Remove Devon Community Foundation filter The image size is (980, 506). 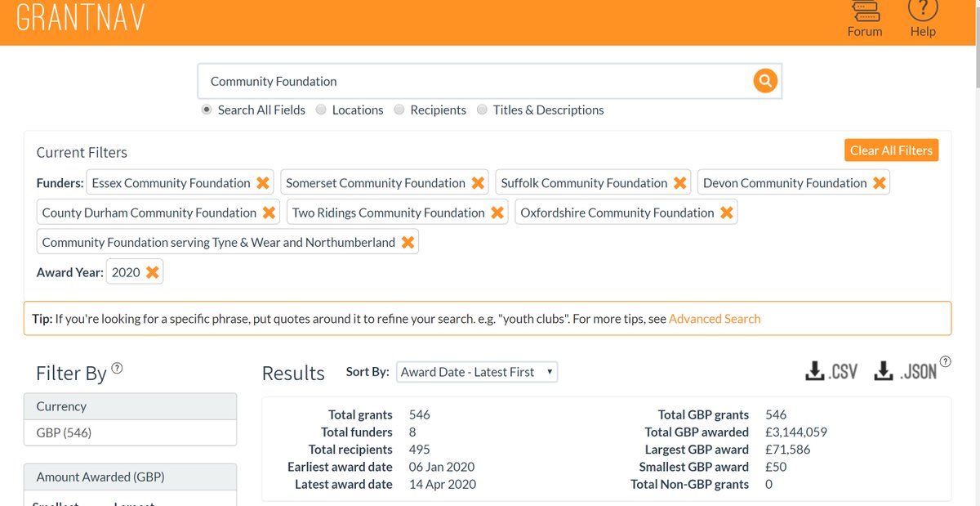pyautogui.click(x=879, y=183)
